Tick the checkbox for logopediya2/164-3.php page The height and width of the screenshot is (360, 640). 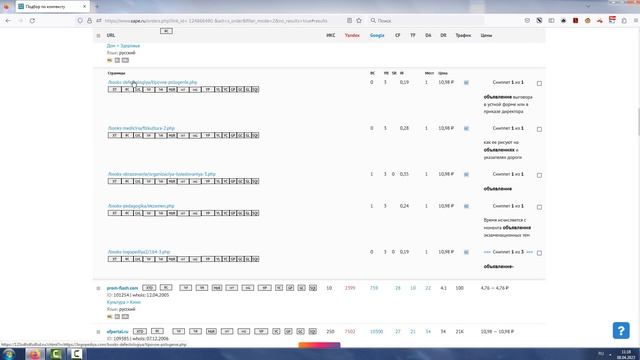point(539,253)
